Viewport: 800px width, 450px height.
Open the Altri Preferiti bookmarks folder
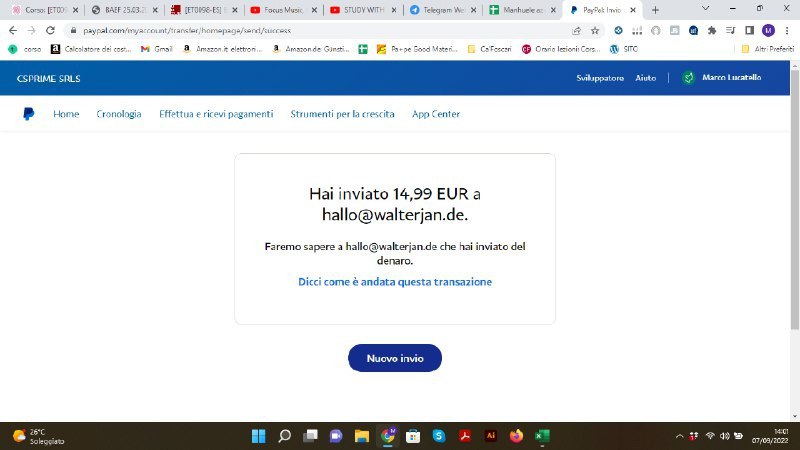pyautogui.click(x=768, y=49)
